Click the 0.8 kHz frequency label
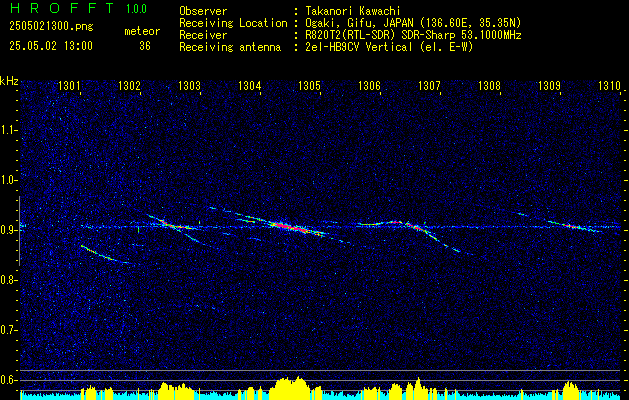 (x=9, y=280)
